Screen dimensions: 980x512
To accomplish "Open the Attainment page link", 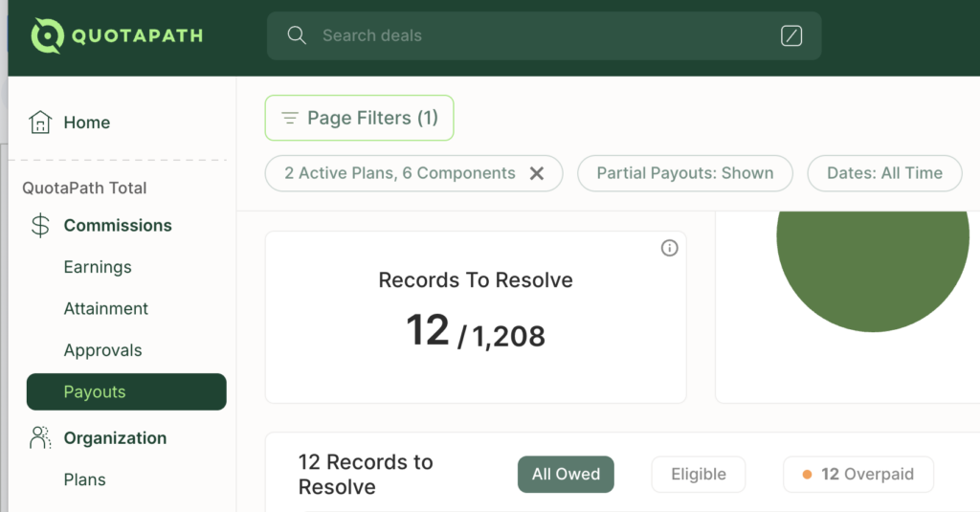I will pyautogui.click(x=105, y=308).
